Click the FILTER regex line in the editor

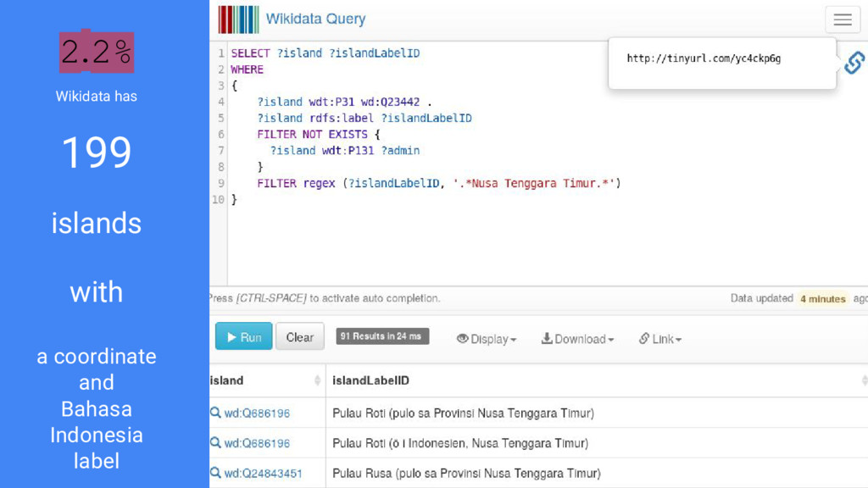(x=439, y=183)
